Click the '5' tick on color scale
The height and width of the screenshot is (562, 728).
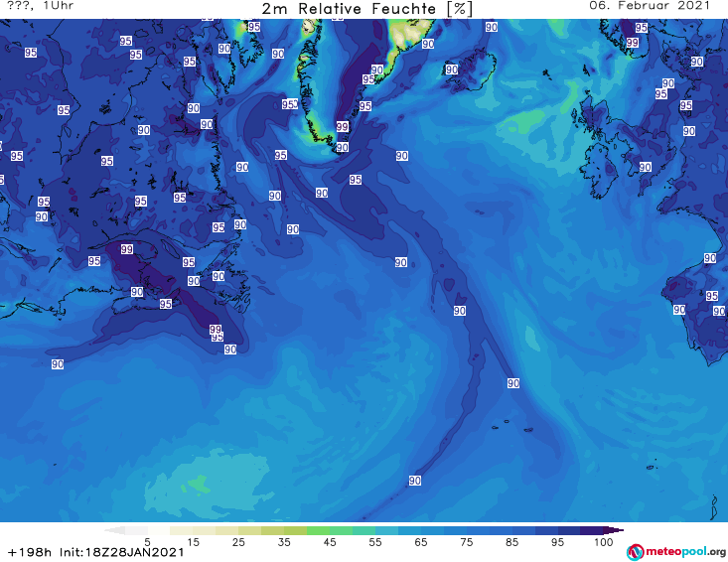point(147,541)
